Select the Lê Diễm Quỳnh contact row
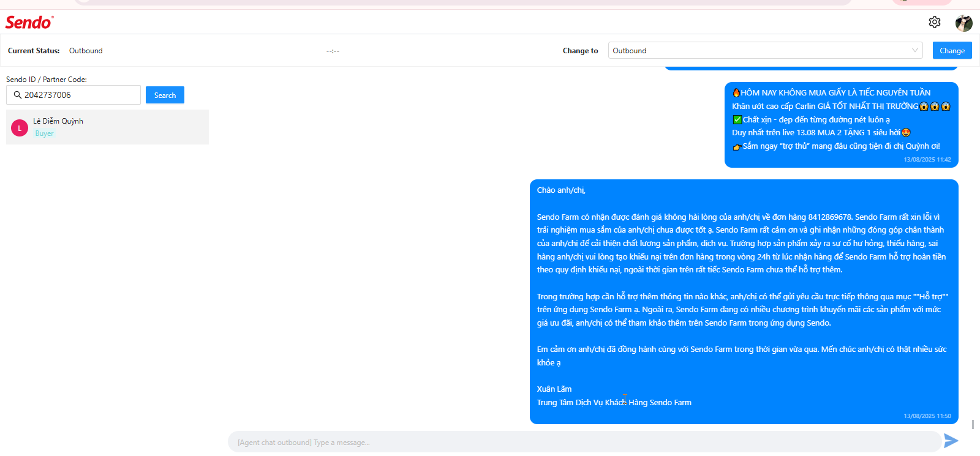Image resolution: width=980 pixels, height=456 pixels. 107,127
